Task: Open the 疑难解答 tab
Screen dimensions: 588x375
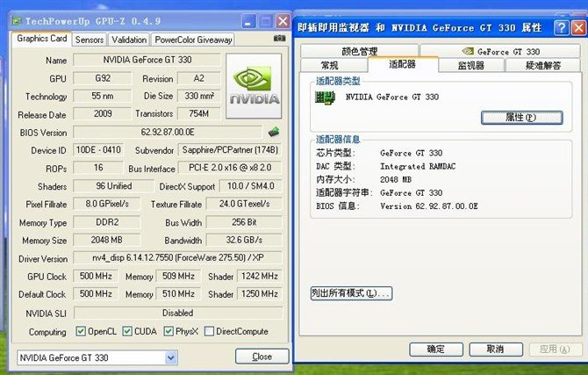Action: pyautogui.click(x=543, y=65)
